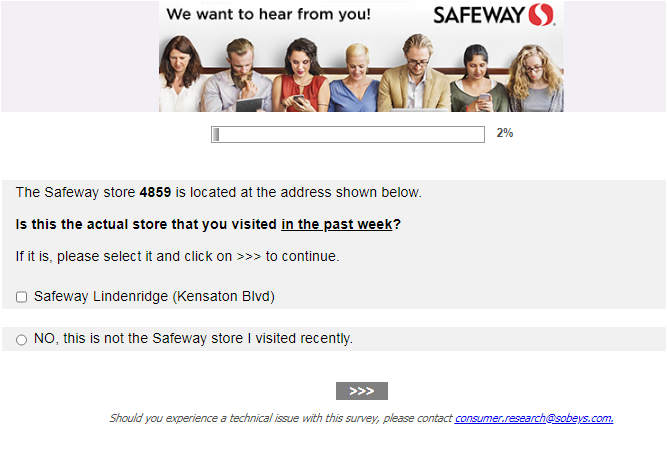Select the 'NO, this is not' radio button
This screenshot has width=667, height=451.
pos(22,340)
